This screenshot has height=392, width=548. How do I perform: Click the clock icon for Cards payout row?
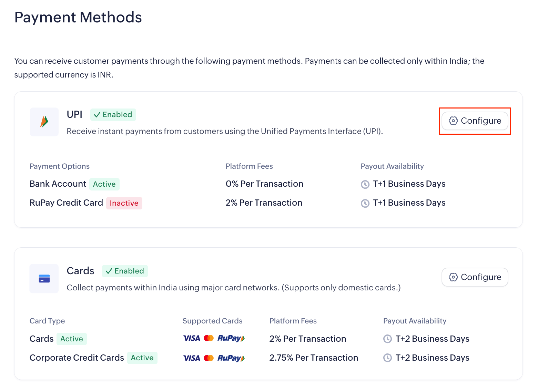click(388, 339)
